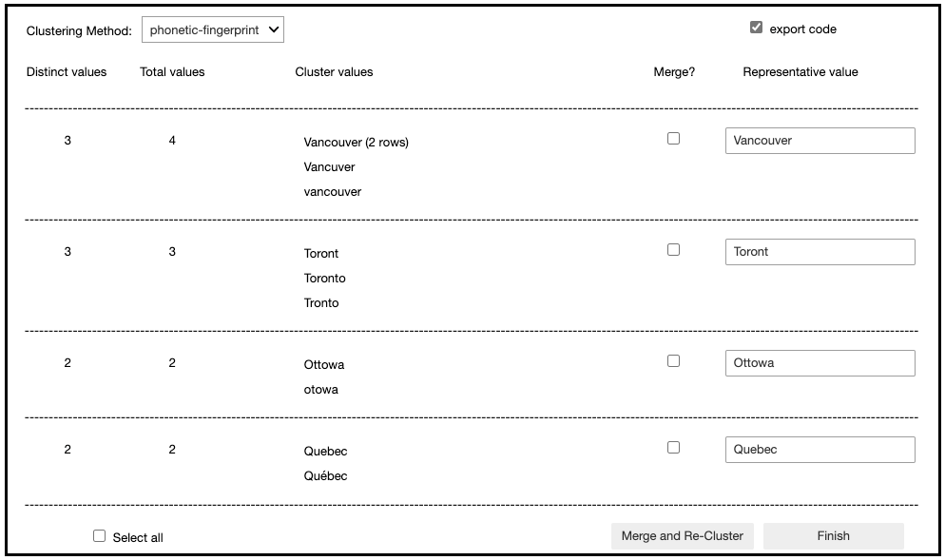Mark the Quebec cluster for merging
Image resolution: width=945 pixels, height=560 pixels.
tap(673, 447)
